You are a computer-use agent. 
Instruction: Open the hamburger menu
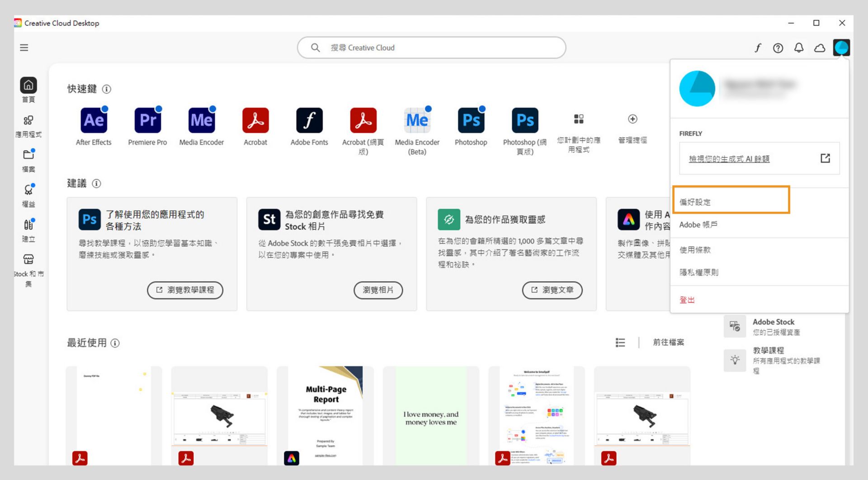coord(24,48)
